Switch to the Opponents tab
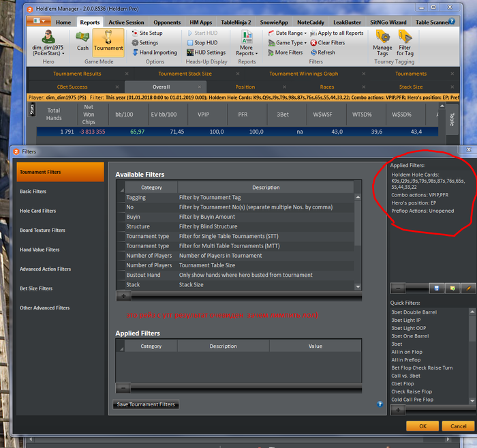Image resolution: width=477 pixels, height=448 pixels. click(x=167, y=23)
